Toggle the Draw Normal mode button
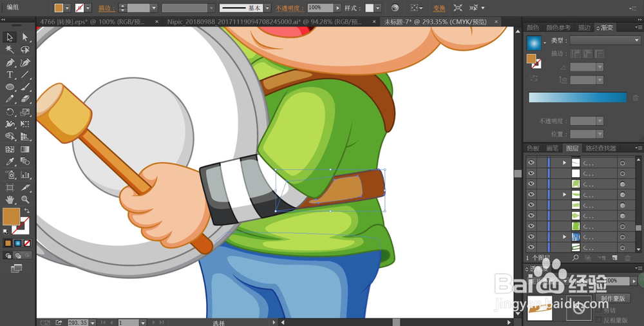 [x=8, y=256]
